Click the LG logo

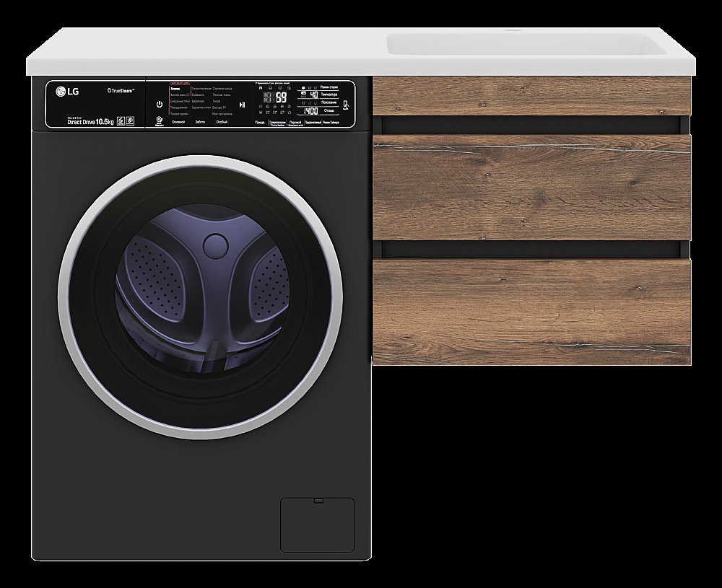[67, 91]
